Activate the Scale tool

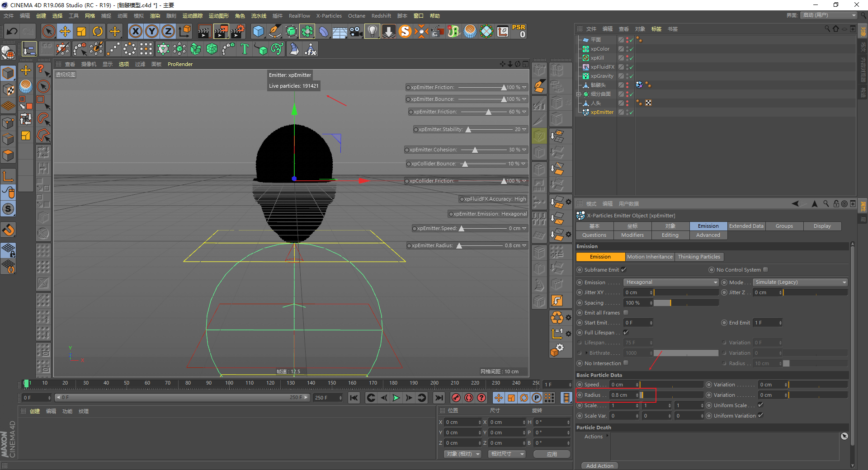tap(81, 31)
